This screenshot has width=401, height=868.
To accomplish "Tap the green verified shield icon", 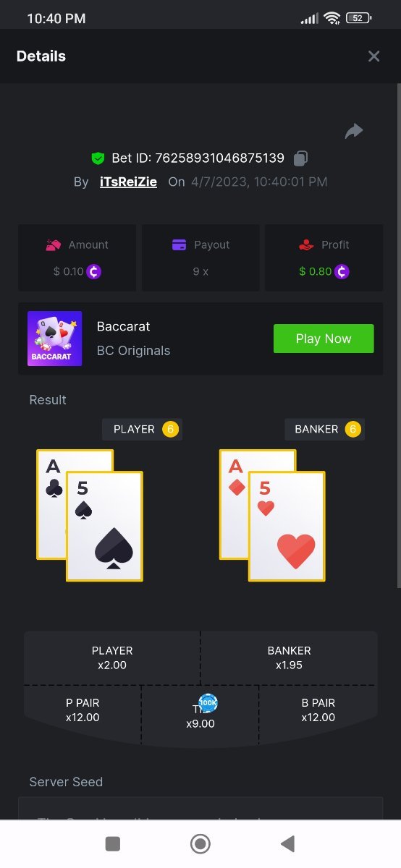I will [x=98, y=158].
